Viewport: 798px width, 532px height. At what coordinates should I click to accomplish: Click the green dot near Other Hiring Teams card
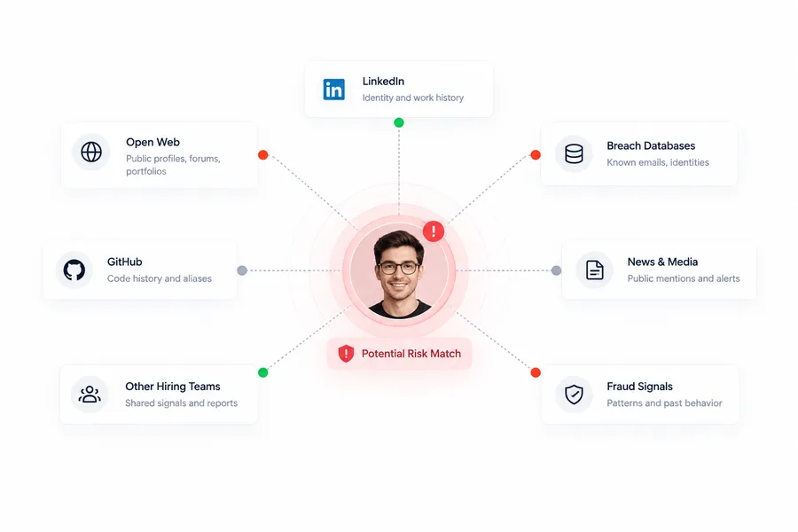tap(263, 372)
